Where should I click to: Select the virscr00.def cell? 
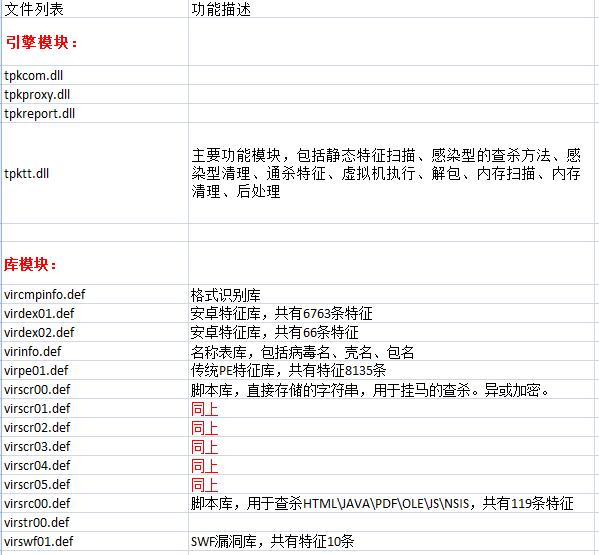(95, 390)
